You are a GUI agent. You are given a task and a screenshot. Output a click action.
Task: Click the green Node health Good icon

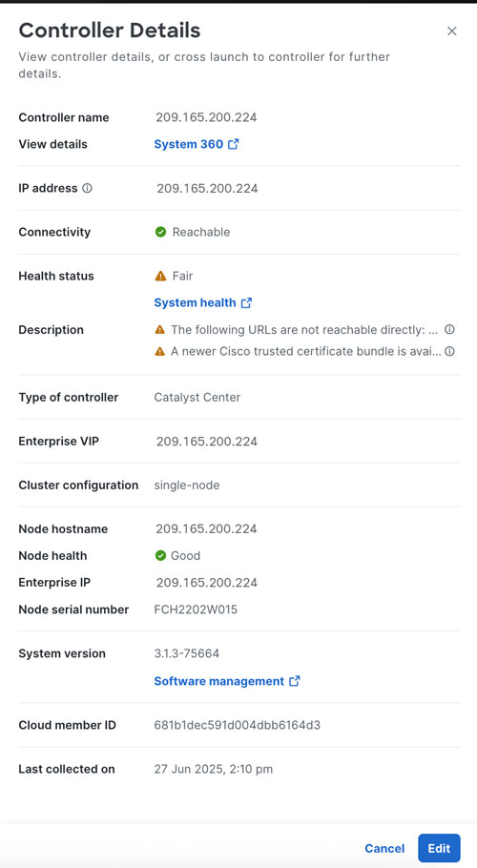pos(160,556)
